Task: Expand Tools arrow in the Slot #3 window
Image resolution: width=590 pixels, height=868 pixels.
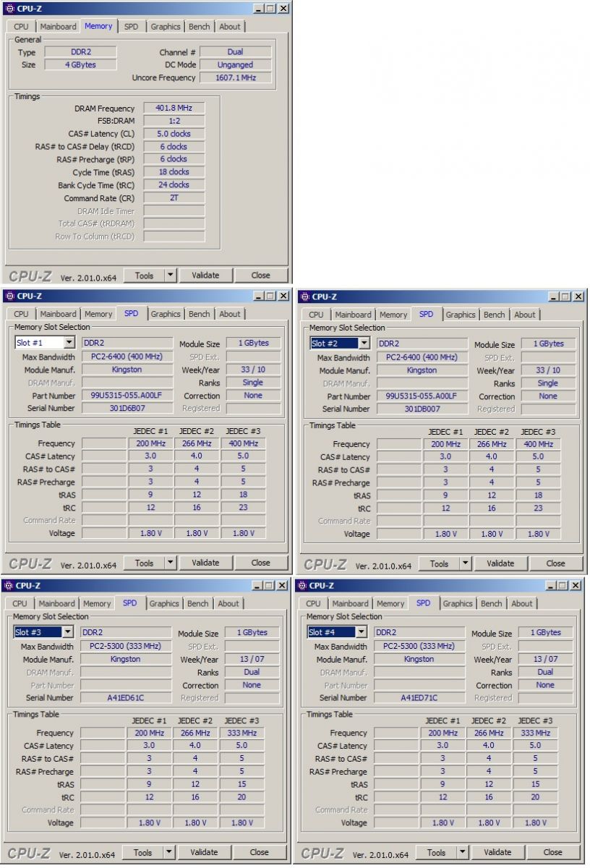Action: point(168,852)
